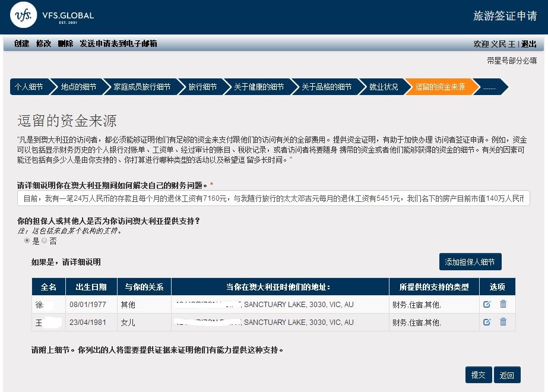Screen dimensions: 548x392
Task: Delete the 王 女儿 guarantor row
Action: tap(503, 322)
